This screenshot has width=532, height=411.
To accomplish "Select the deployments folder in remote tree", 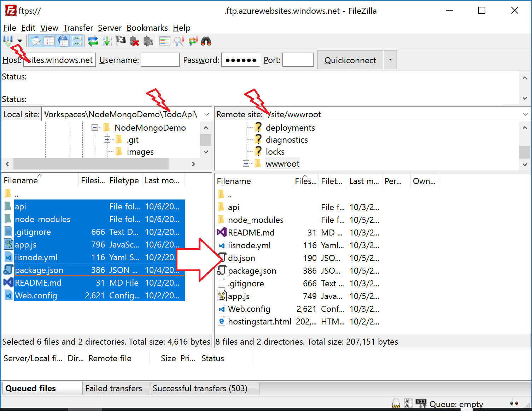I will click(x=290, y=128).
